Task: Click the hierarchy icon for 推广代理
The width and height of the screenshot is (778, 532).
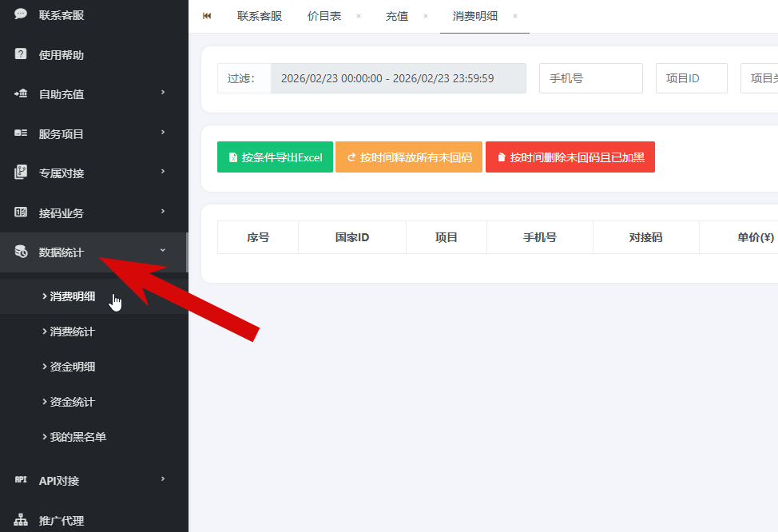Action: [20, 519]
